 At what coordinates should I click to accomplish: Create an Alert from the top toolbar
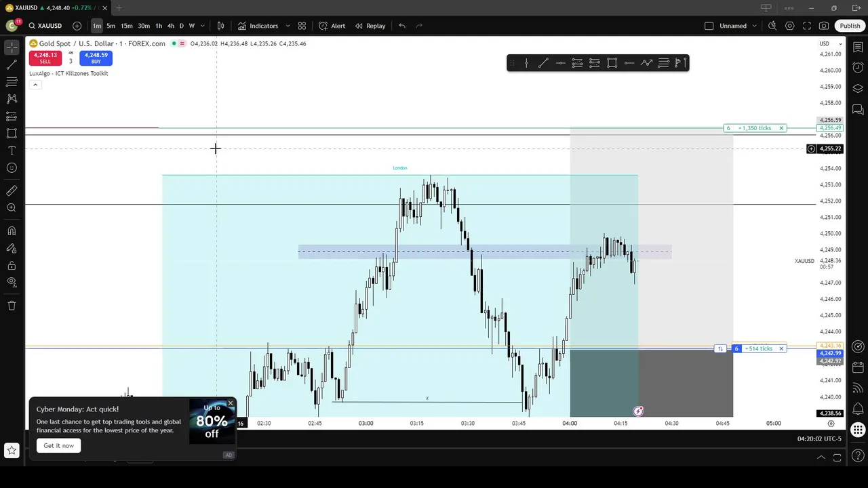tap(332, 26)
